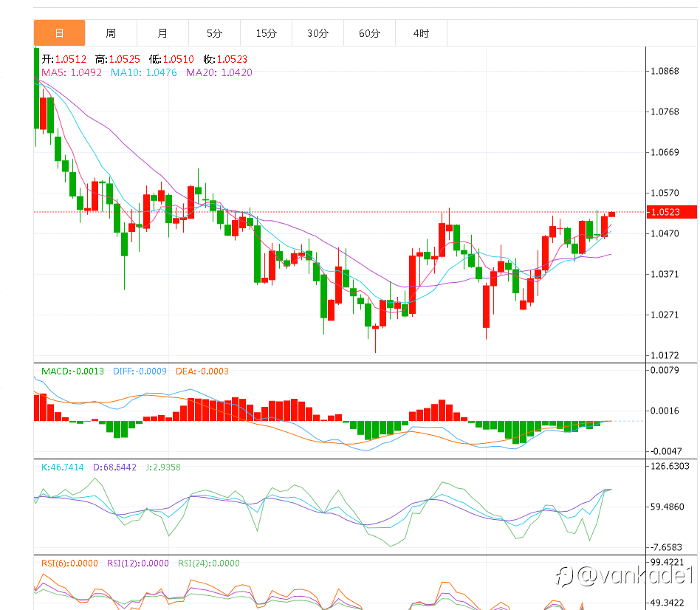Open the 5分 timeframe tab
The width and height of the screenshot is (700, 610).
point(215,33)
